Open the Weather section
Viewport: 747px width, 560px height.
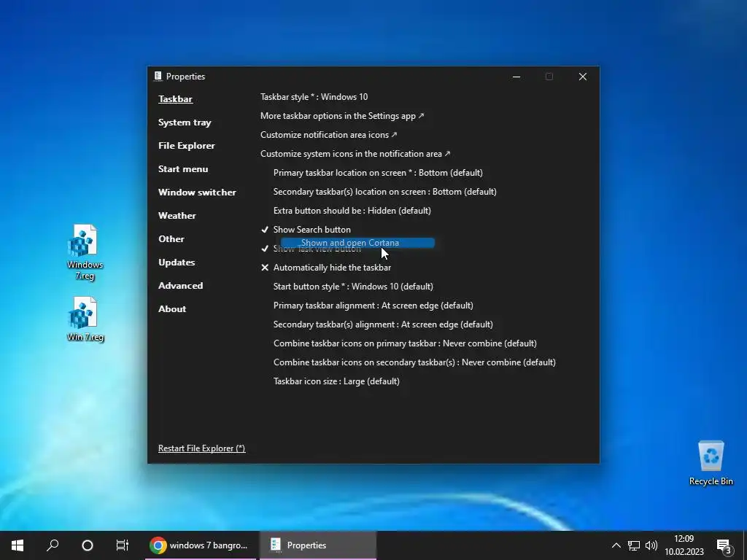pos(177,216)
